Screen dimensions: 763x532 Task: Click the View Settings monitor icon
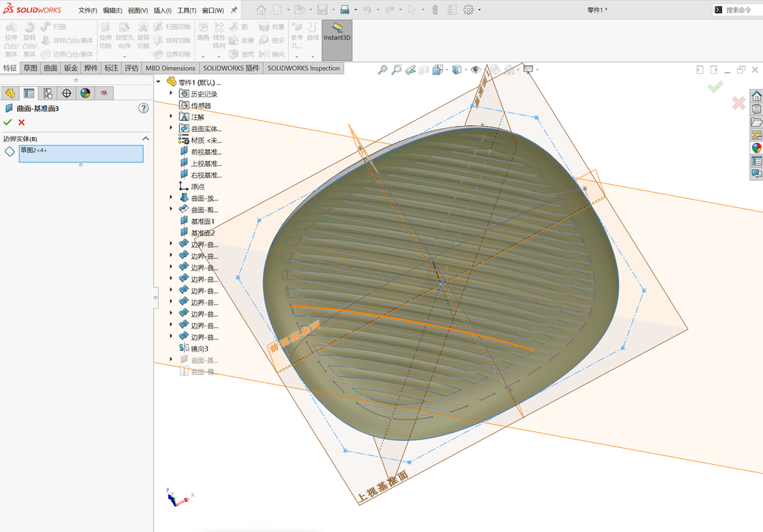[x=528, y=69]
